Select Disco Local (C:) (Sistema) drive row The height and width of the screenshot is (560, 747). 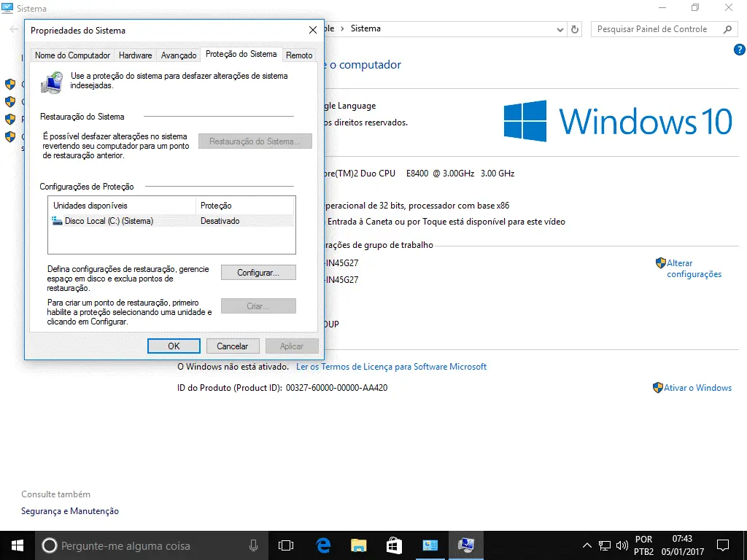tap(171, 221)
